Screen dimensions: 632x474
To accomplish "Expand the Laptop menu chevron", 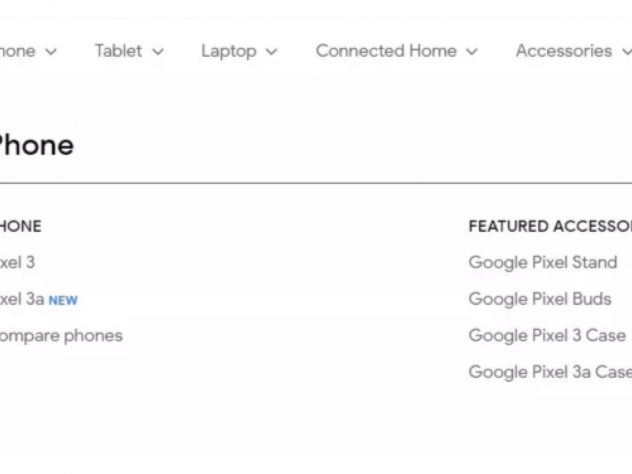I will coord(271,51).
